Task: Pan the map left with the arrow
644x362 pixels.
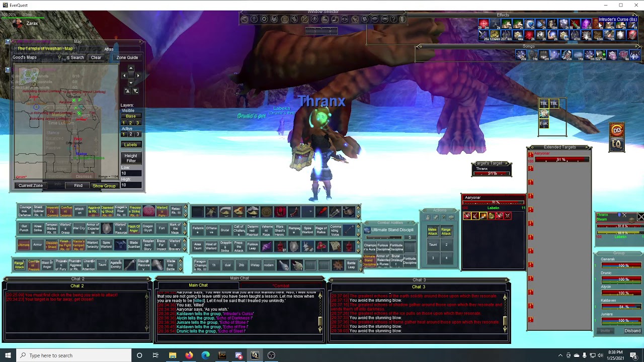Action: click(x=124, y=75)
